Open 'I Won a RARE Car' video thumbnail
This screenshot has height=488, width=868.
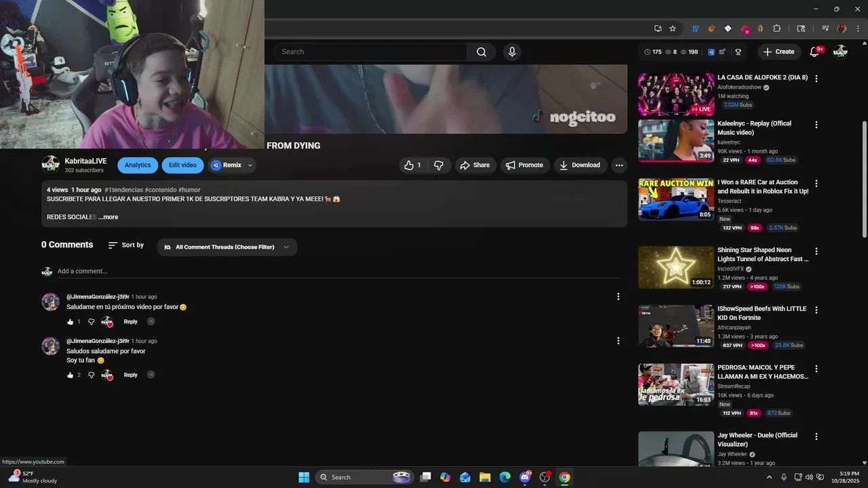tap(676, 200)
